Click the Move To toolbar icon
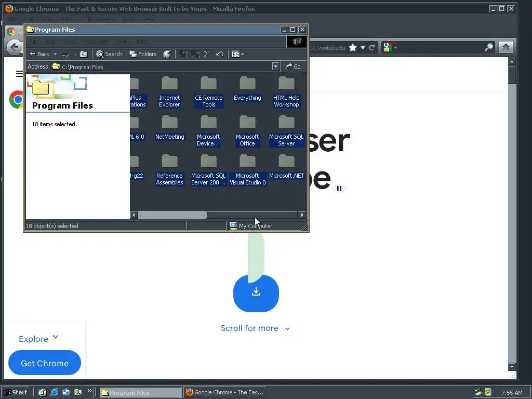 (183, 54)
